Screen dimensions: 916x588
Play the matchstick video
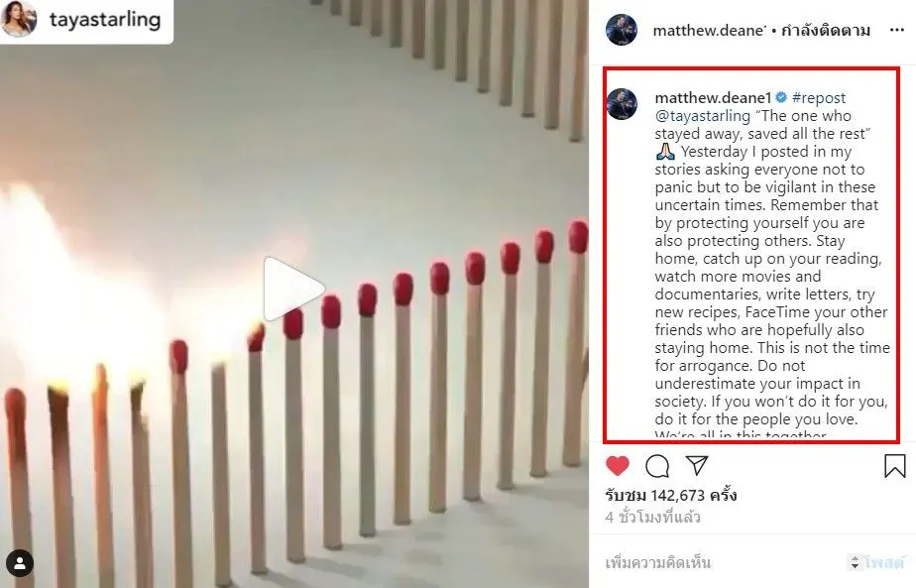coord(293,289)
